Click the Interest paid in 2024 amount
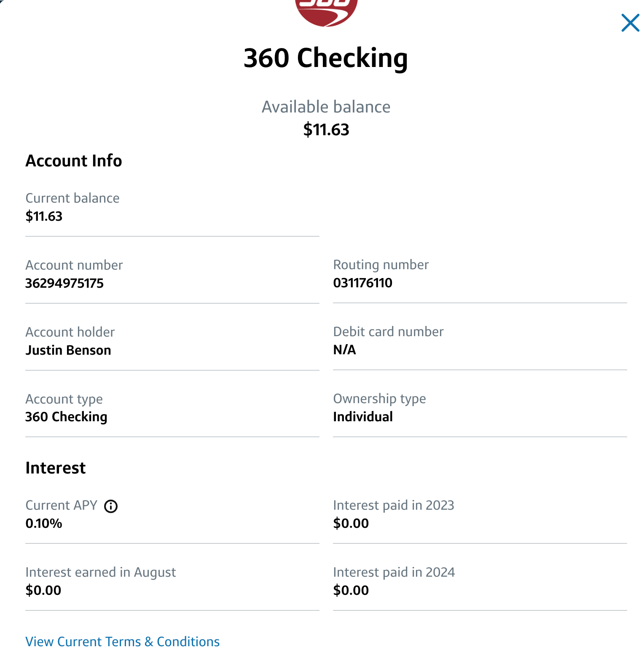Screen dimensions: 644x658 pyautogui.click(x=351, y=590)
